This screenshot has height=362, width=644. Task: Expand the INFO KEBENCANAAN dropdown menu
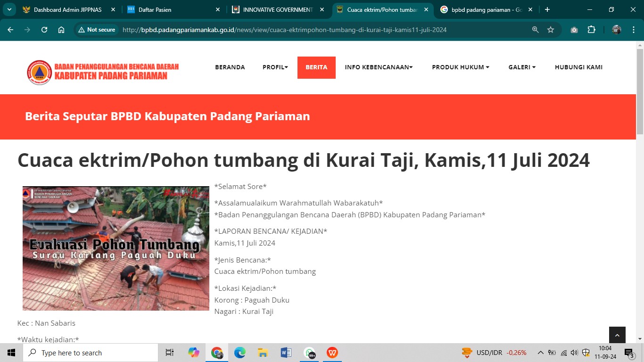coord(379,67)
